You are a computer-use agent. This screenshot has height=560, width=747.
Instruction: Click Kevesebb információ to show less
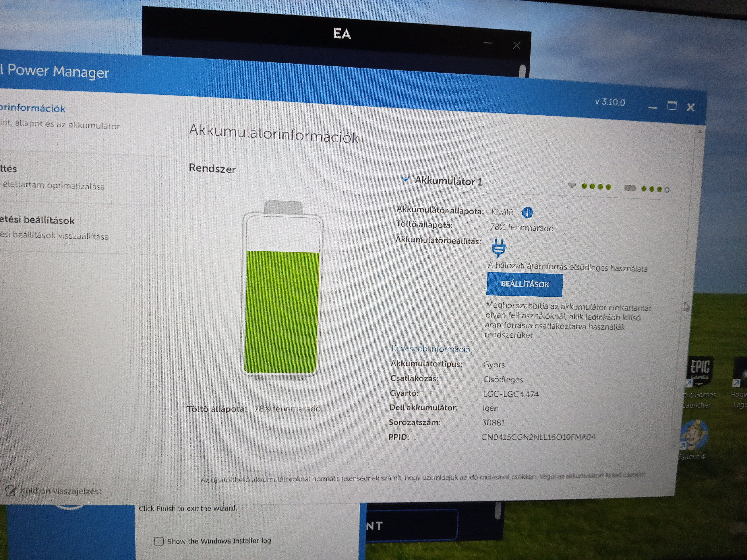[431, 349]
